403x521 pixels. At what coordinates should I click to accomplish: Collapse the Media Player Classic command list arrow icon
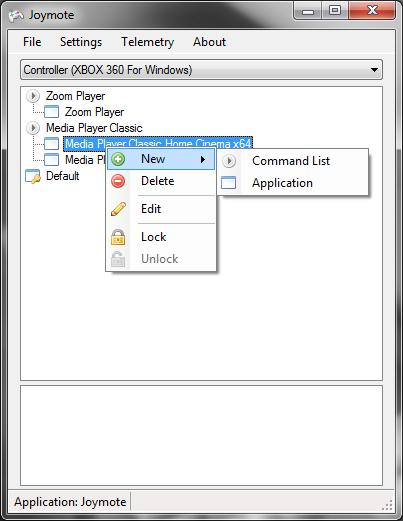pyautogui.click(x=33, y=128)
